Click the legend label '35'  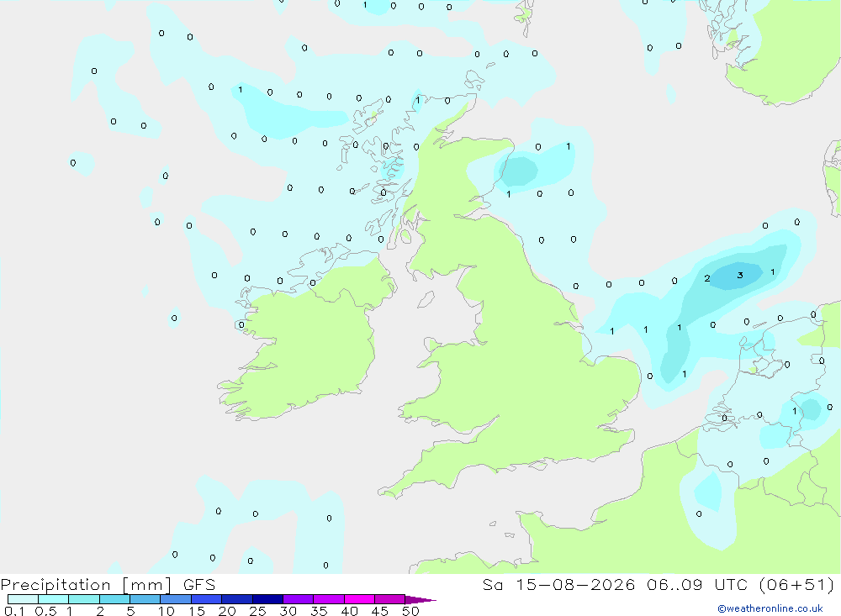[x=319, y=611]
